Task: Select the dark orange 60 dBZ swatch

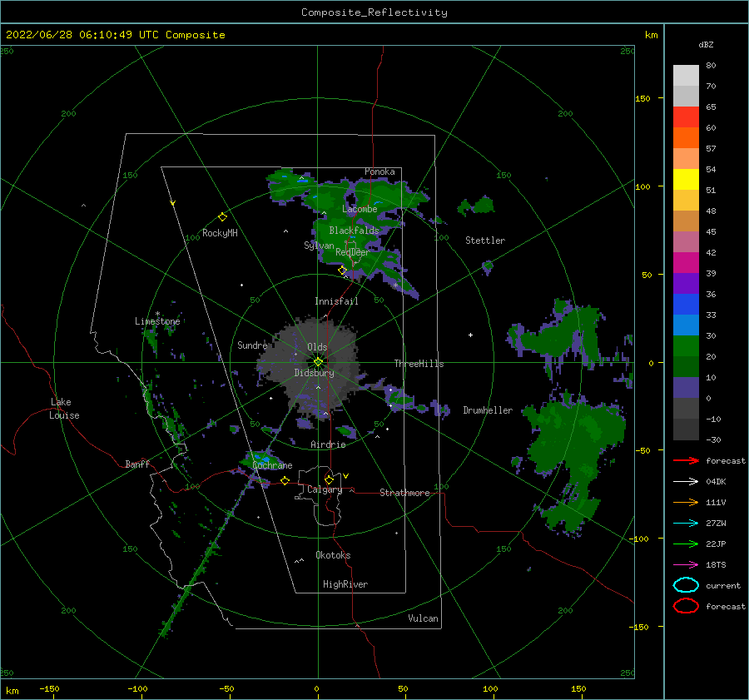Action: 686,137
